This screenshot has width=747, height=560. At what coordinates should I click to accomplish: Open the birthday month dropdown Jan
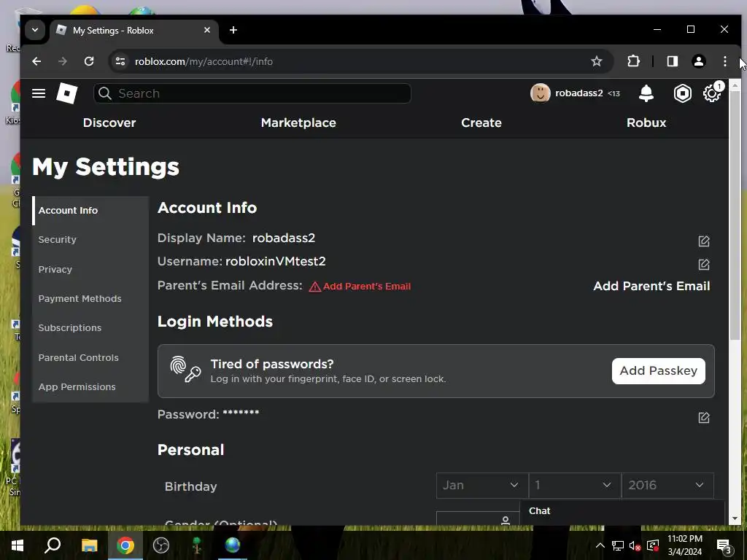pos(482,485)
